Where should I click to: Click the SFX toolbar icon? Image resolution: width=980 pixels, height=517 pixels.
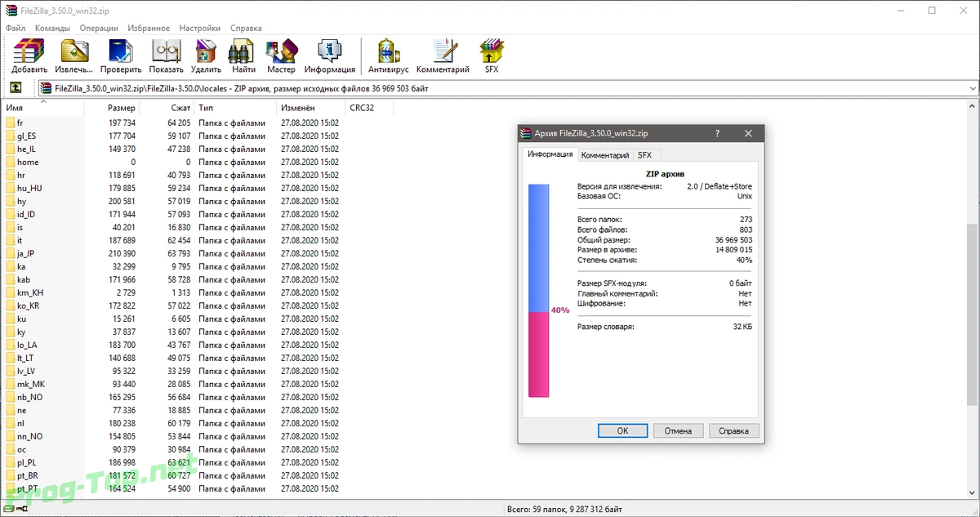point(492,51)
